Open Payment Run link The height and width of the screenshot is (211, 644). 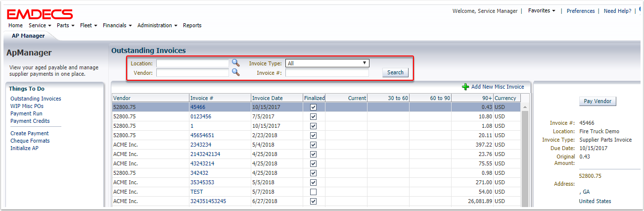[x=26, y=113]
